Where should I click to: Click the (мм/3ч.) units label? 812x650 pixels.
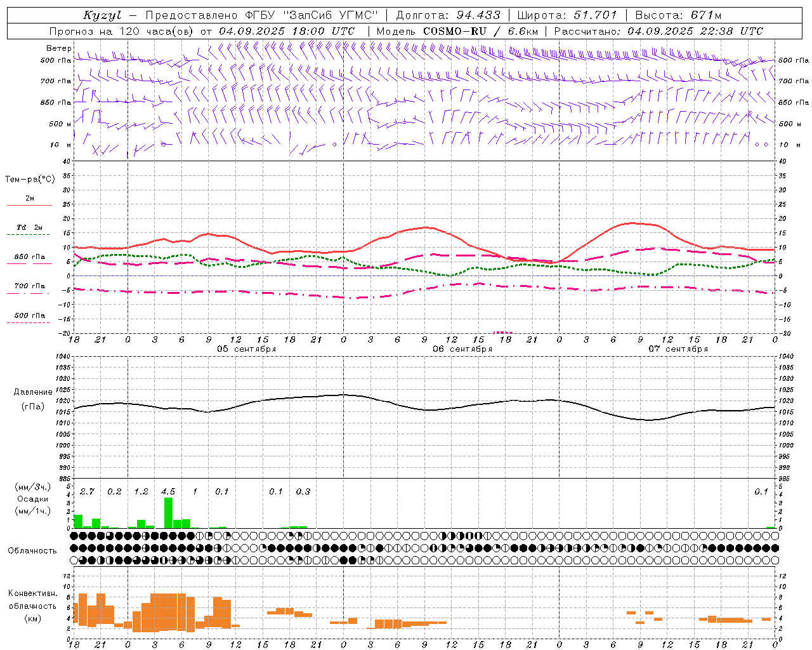(x=33, y=487)
